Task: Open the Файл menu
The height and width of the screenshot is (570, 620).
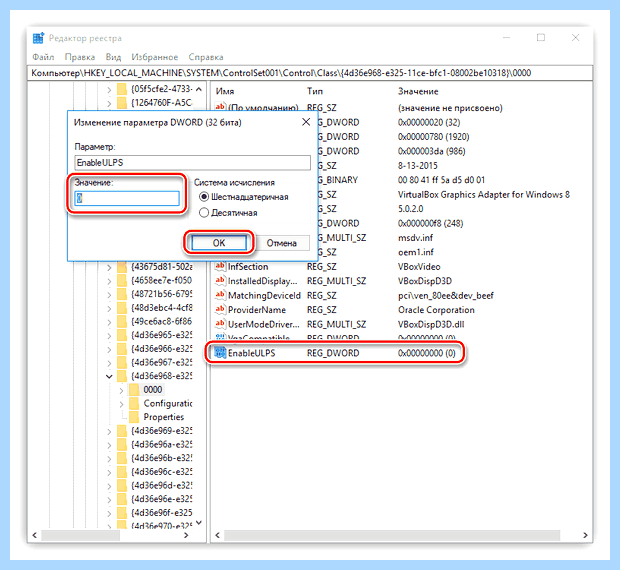Action: (43, 57)
